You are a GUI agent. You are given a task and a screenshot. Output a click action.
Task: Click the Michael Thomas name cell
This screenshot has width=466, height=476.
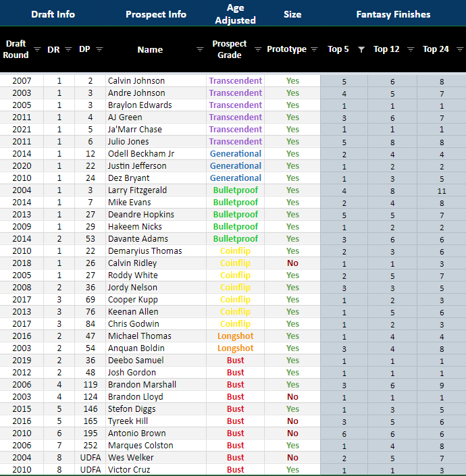(156, 336)
